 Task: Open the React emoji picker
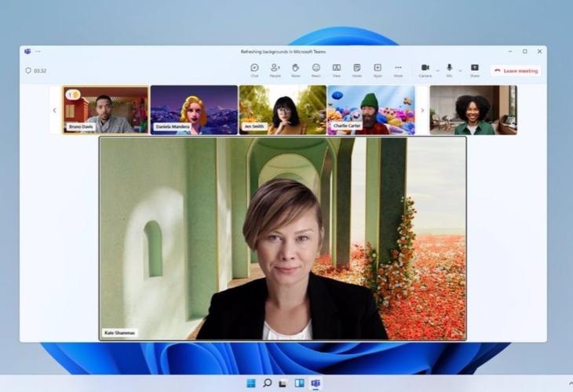click(x=316, y=70)
